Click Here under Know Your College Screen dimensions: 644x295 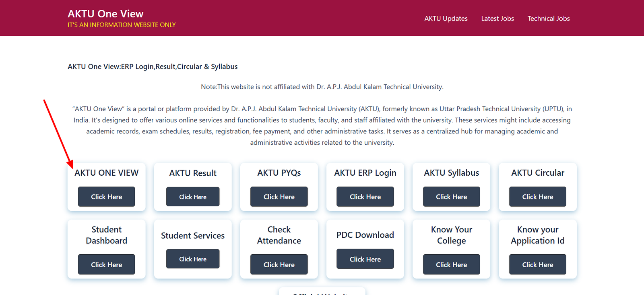pyautogui.click(x=451, y=264)
